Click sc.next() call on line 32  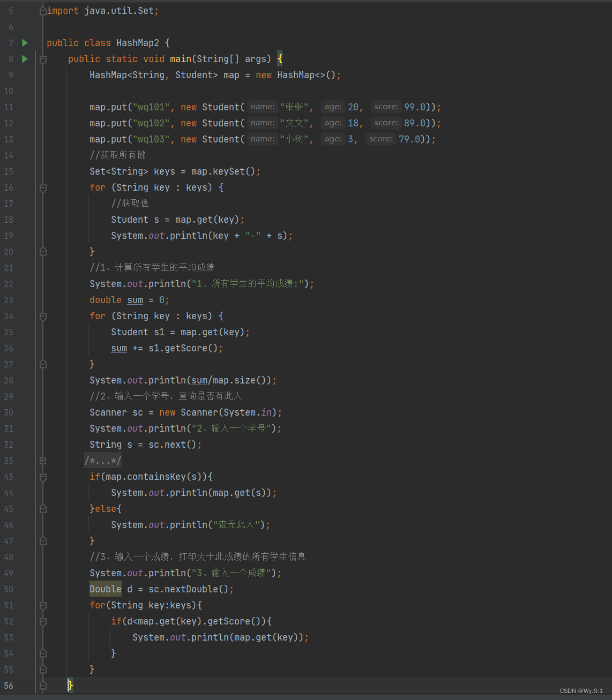pyautogui.click(x=173, y=445)
